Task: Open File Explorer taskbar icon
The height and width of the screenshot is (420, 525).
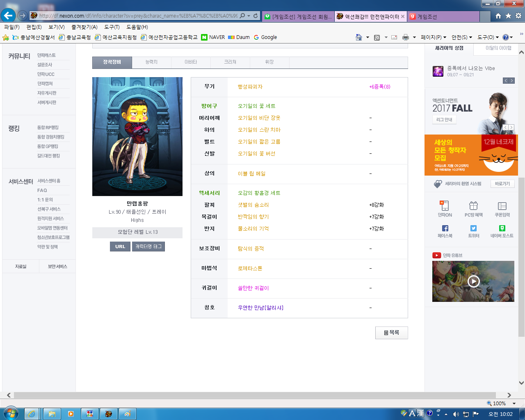Action: point(52,414)
